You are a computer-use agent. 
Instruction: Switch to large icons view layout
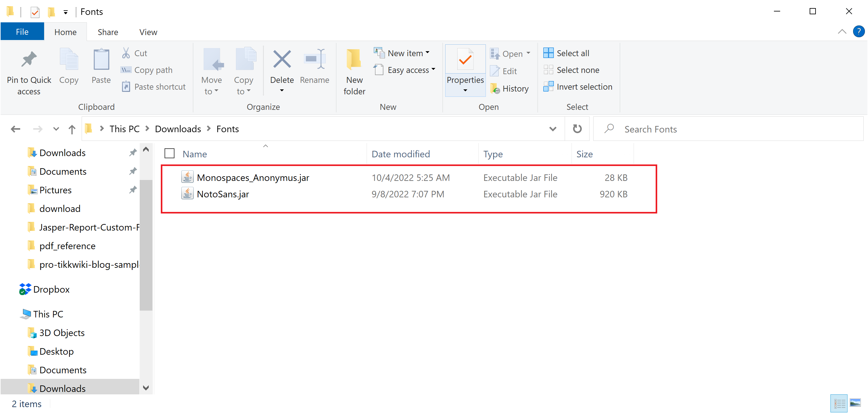(855, 403)
